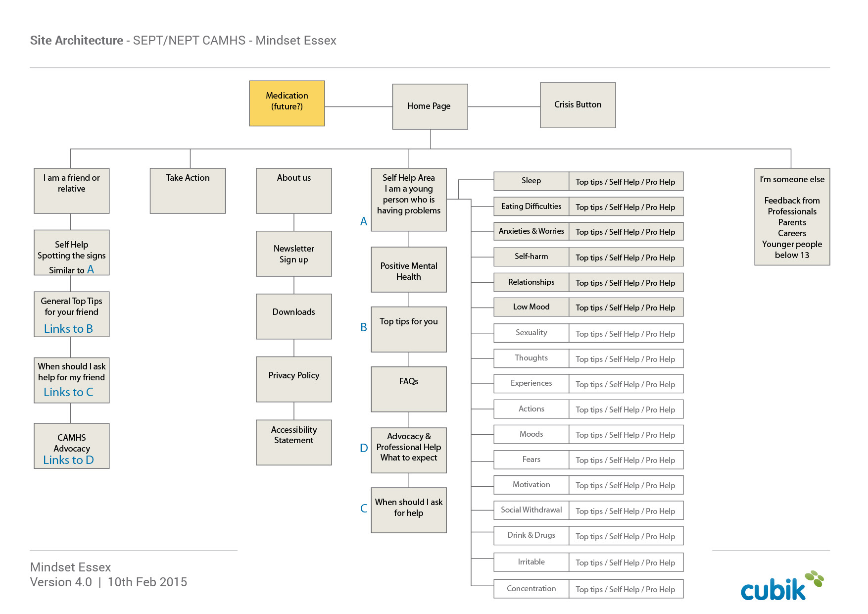The height and width of the screenshot is (614, 868).
Task: Click the Motivation topic cell
Action: tap(531, 485)
